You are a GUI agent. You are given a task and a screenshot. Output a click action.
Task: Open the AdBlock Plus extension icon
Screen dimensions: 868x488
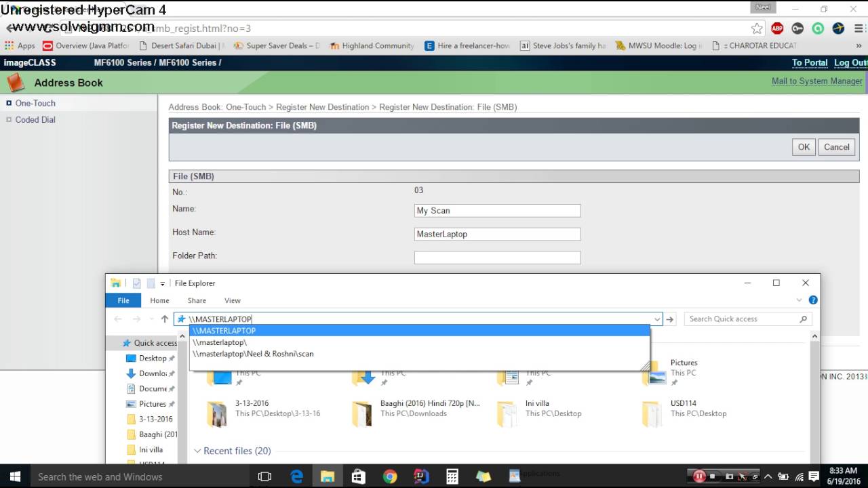777,28
